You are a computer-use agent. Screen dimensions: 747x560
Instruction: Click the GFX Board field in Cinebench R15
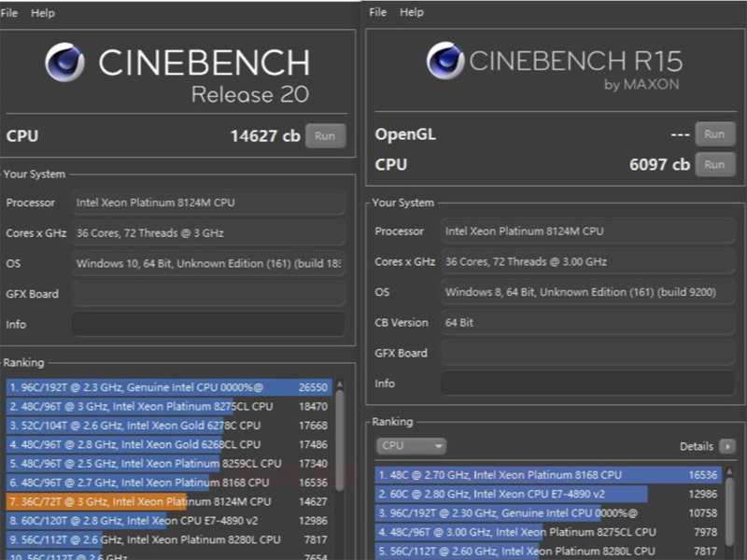point(587,353)
